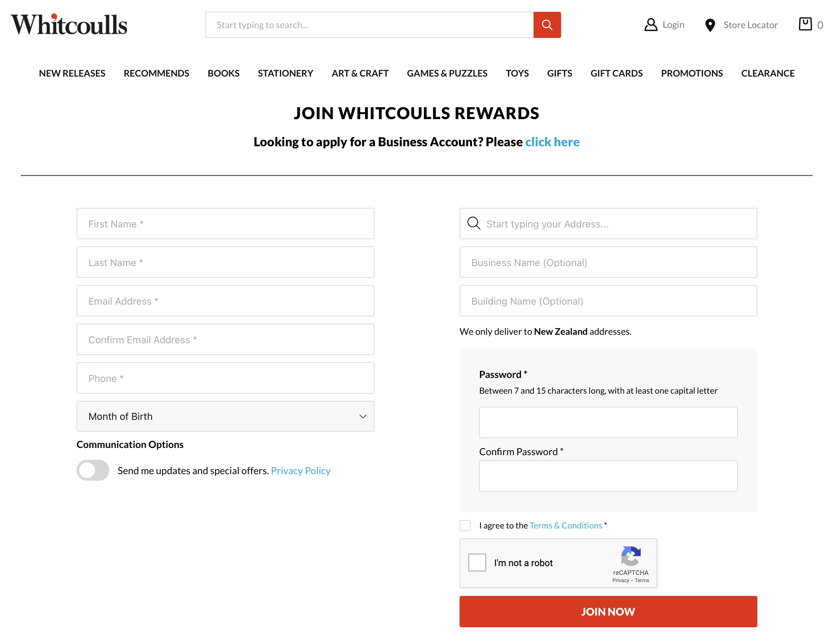834x644 pixels.
Task: Open the shopping bag cart icon
Action: [805, 24]
